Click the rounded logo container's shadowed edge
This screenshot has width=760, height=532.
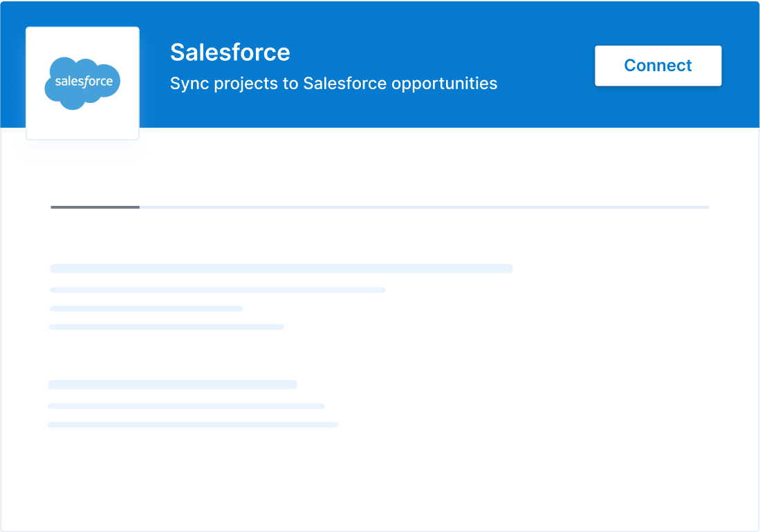pos(82,137)
